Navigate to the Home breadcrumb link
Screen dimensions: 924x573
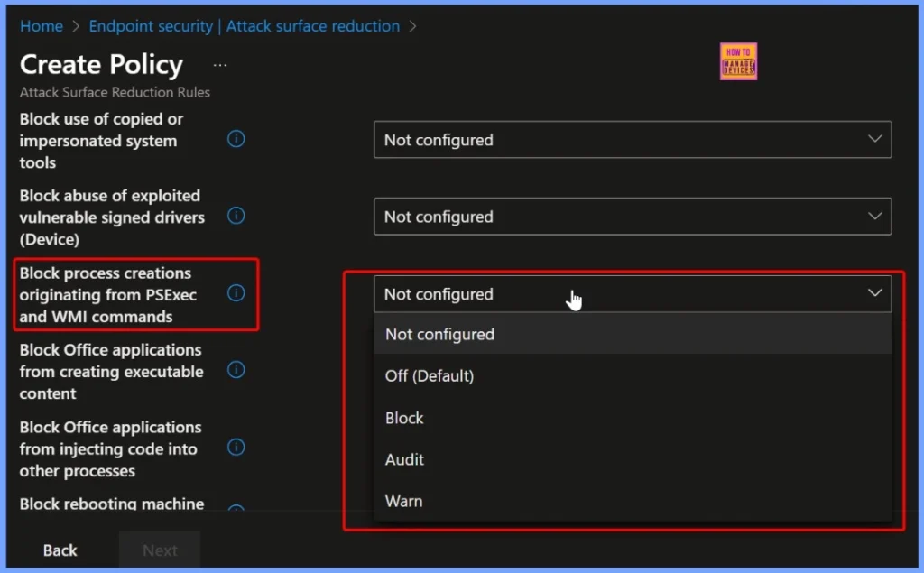click(x=41, y=26)
